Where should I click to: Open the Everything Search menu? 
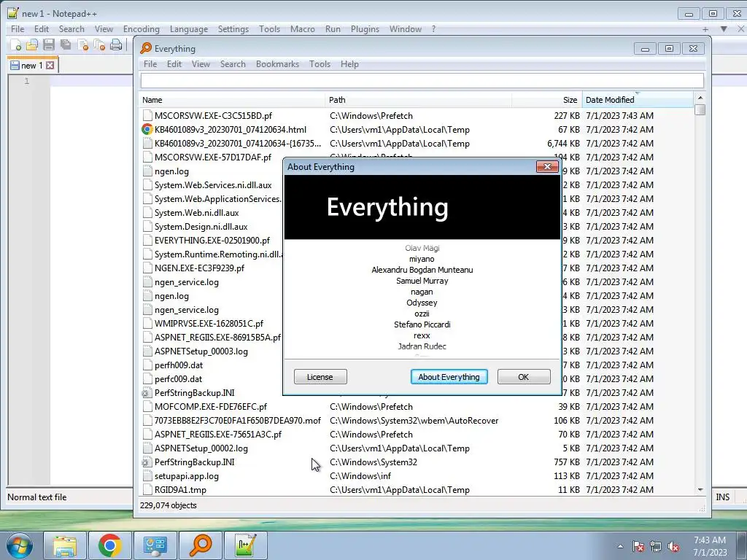tap(233, 64)
